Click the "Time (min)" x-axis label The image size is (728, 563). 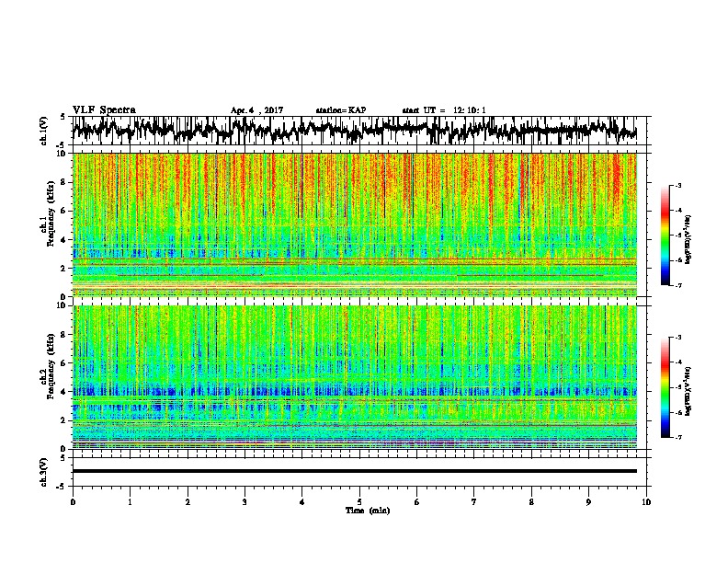(368, 511)
